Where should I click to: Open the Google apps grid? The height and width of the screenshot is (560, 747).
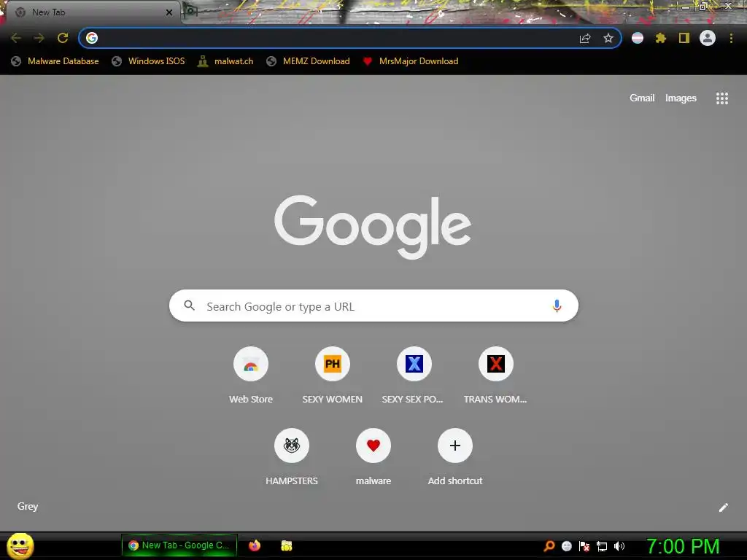[721, 98]
